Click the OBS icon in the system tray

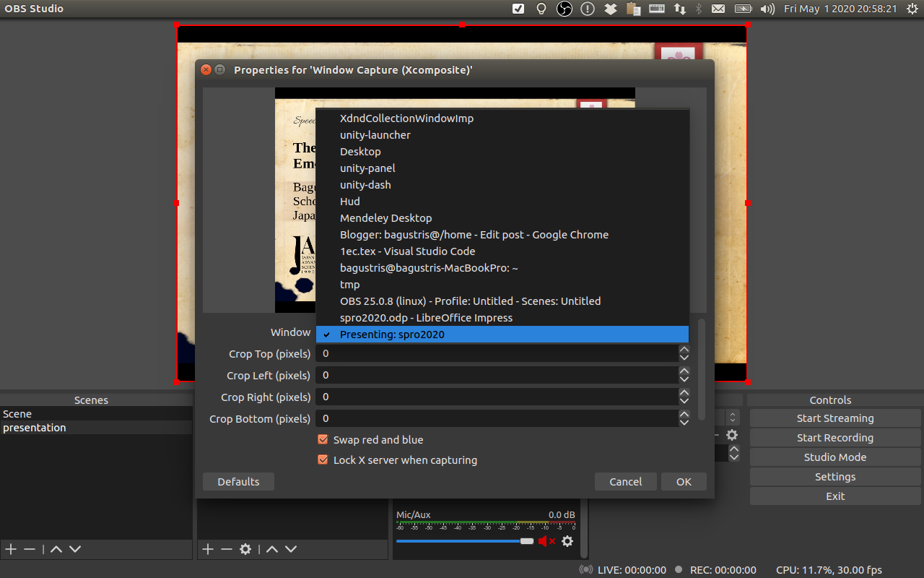click(x=563, y=9)
